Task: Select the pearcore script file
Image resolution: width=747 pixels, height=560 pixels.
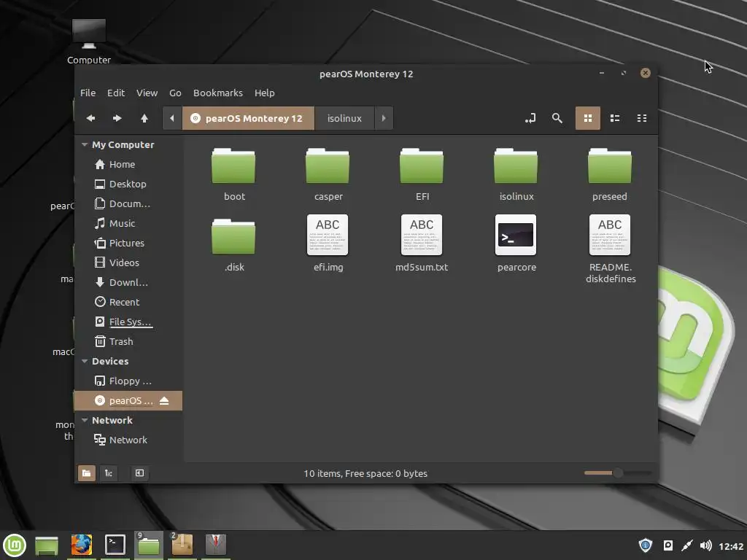Action: point(516,244)
